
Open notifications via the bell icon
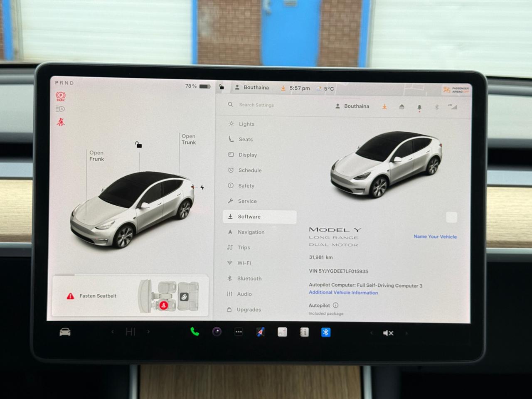click(419, 106)
